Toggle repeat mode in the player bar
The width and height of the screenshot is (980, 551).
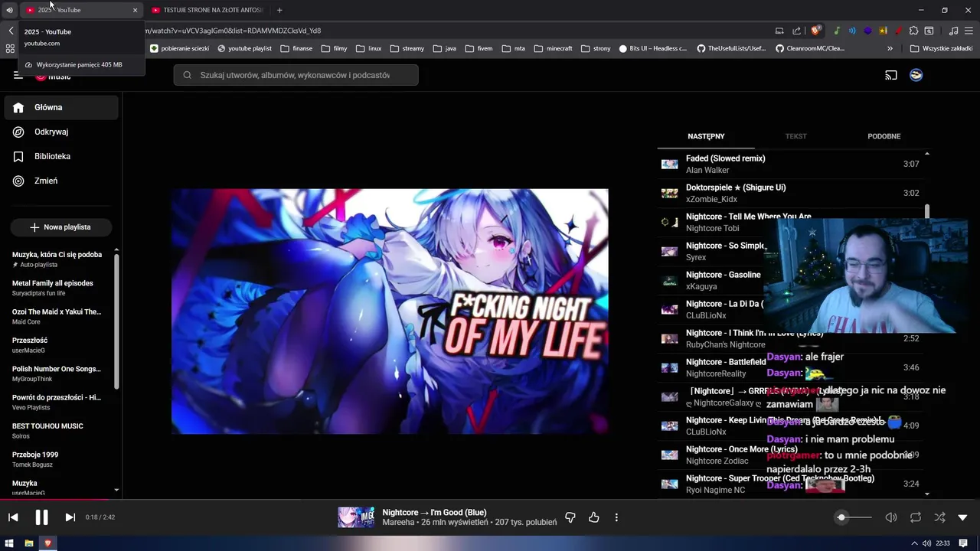pos(916,517)
